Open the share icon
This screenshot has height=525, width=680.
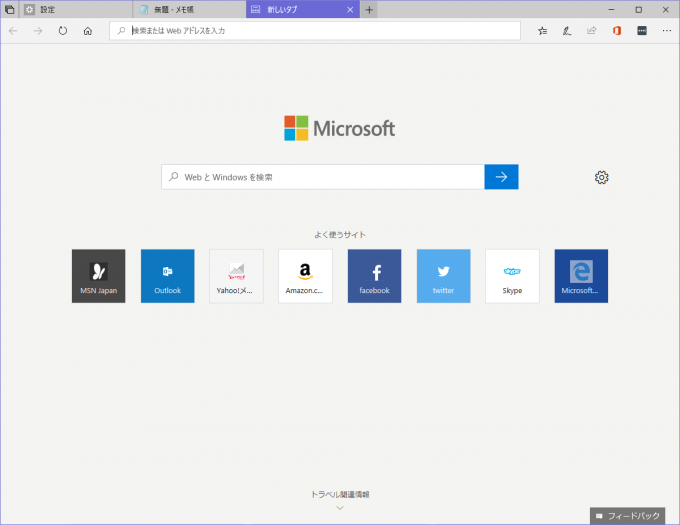pyautogui.click(x=592, y=31)
